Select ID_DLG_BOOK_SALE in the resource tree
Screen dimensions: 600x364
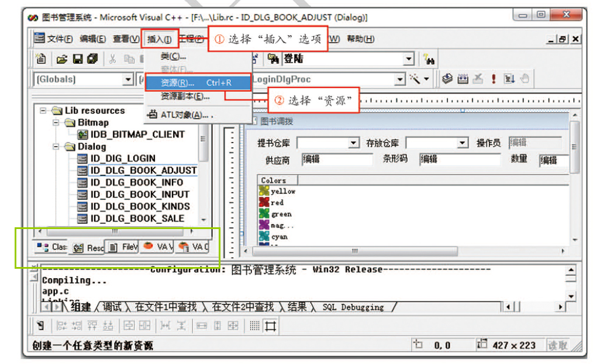[x=137, y=219]
